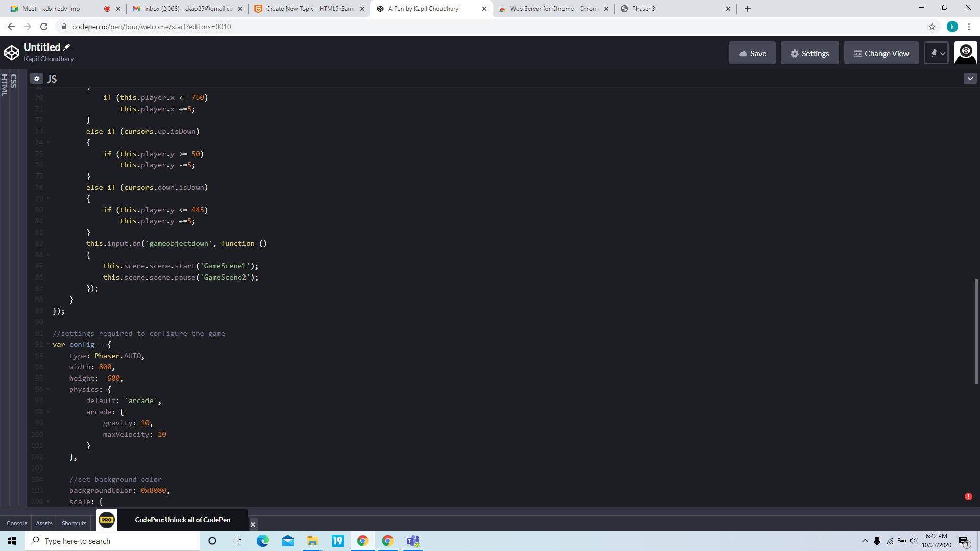Viewport: 980px width, 551px height.
Task: Open notification center icon
Action: (x=964, y=541)
